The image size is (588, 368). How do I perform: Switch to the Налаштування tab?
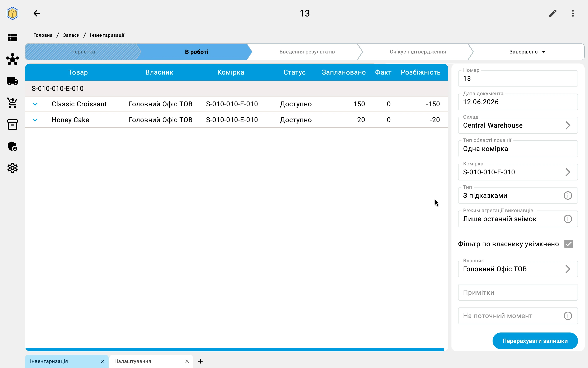click(133, 361)
